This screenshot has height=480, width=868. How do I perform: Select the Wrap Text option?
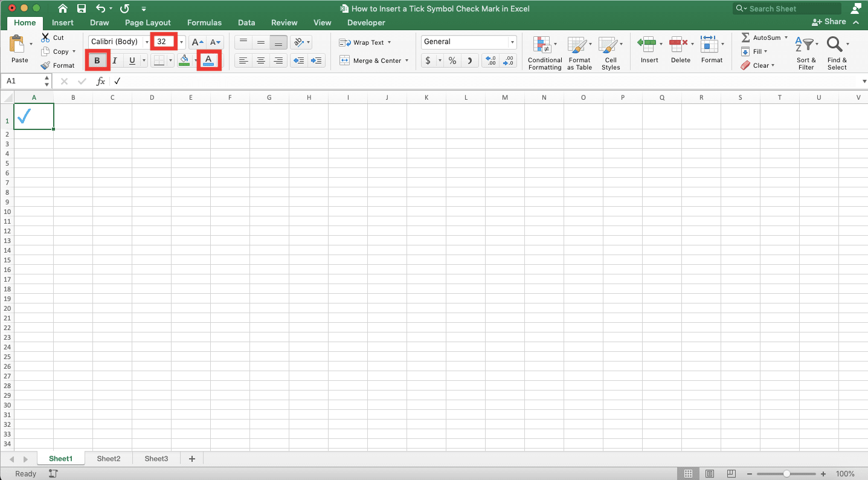365,42
